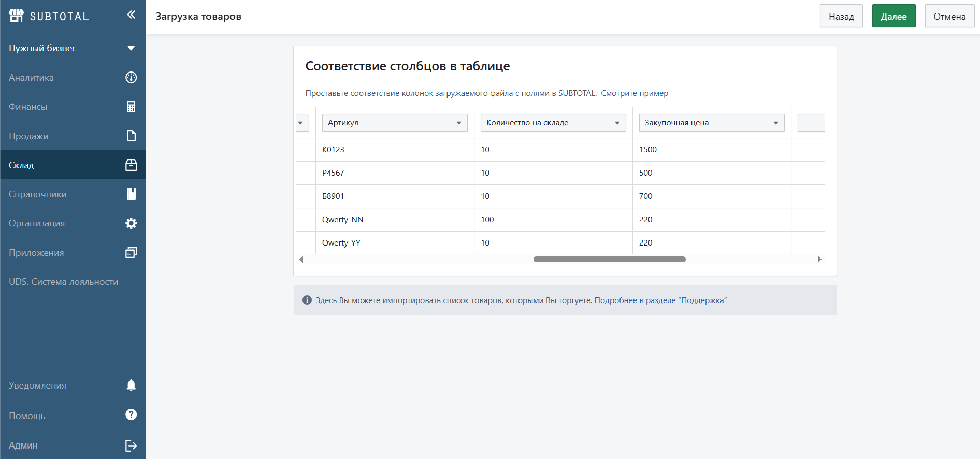
Task: Click the Organization gear icon
Action: click(x=131, y=223)
